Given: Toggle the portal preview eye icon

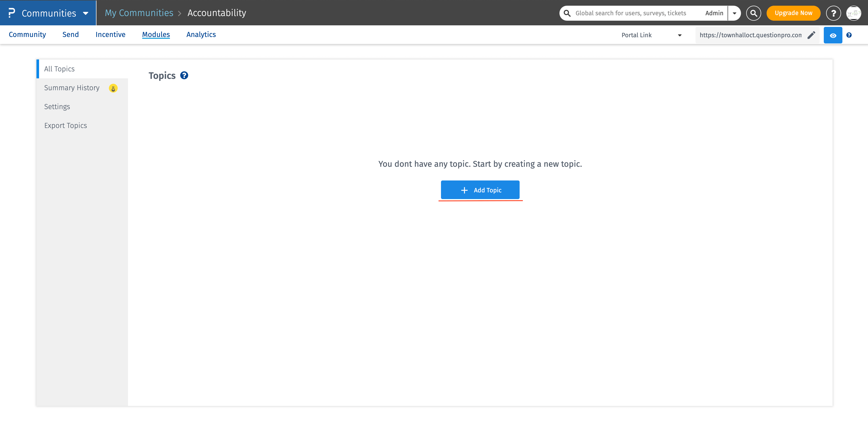Looking at the screenshot, I should click(x=833, y=35).
